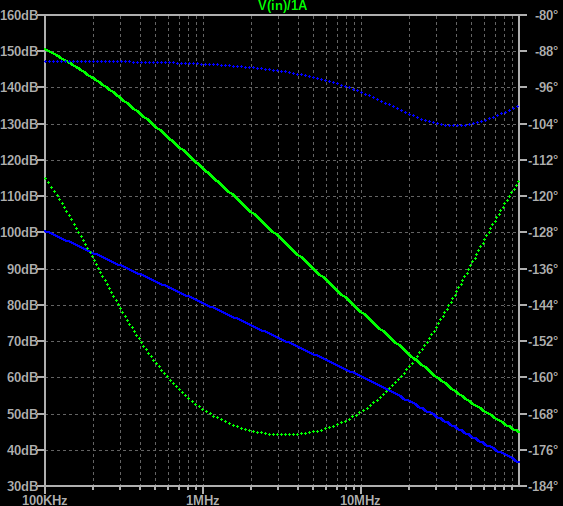563x506 pixels.
Task: Click the -104° phase axis label
Action: (543, 125)
